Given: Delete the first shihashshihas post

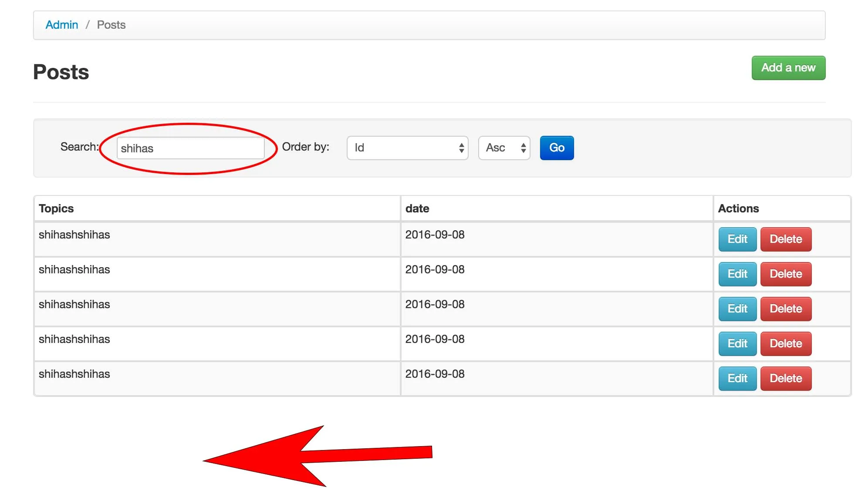Looking at the screenshot, I should point(785,239).
